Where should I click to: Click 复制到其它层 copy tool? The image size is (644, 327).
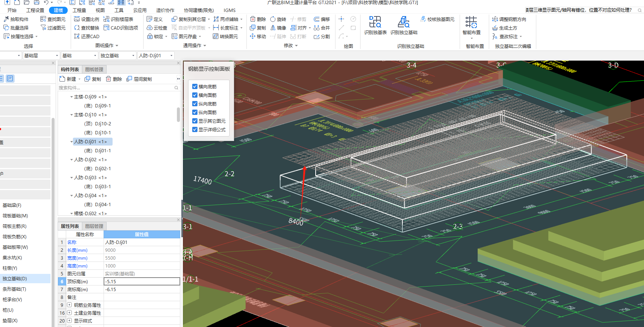click(x=190, y=19)
